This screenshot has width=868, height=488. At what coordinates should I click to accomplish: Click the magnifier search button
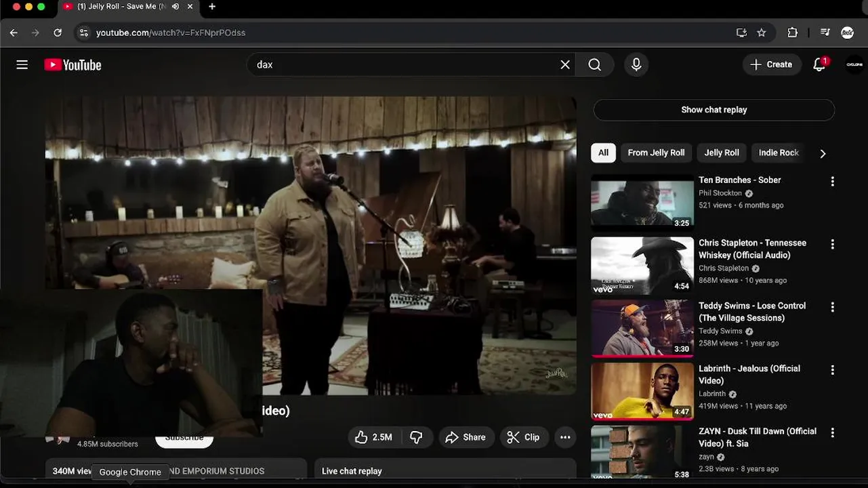[595, 64]
